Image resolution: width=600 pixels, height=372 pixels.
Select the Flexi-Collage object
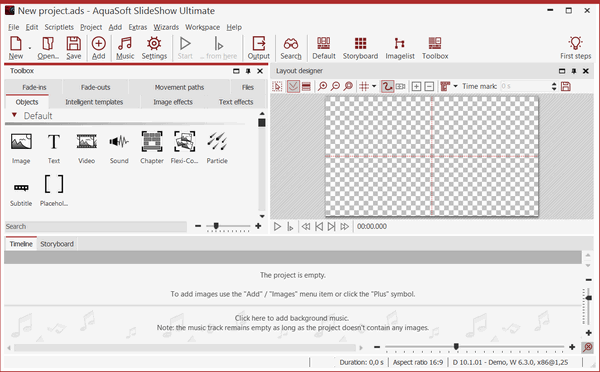tap(184, 148)
